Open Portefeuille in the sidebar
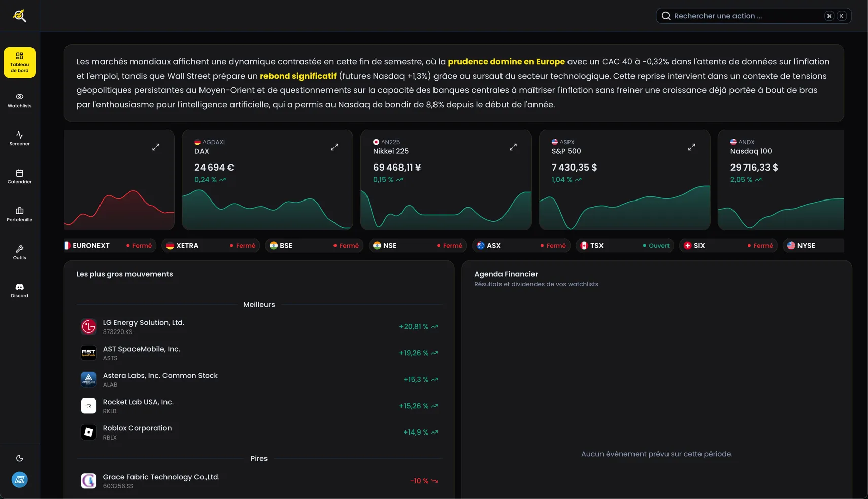Image resolution: width=868 pixels, height=499 pixels. (19, 215)
